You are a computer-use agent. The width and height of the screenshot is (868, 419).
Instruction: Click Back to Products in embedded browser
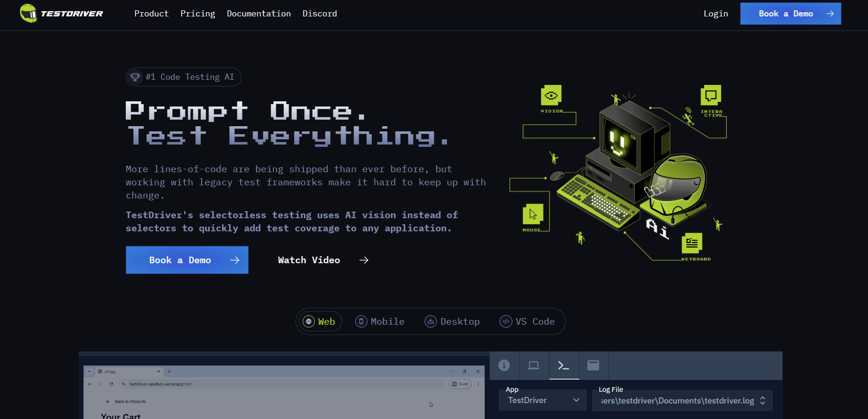(x=127, y=402)
